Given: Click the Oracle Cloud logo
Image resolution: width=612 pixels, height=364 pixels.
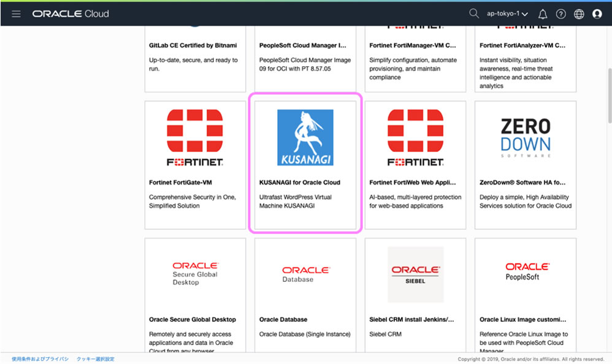Looking at the screenshot, I should tap(71, 13).
